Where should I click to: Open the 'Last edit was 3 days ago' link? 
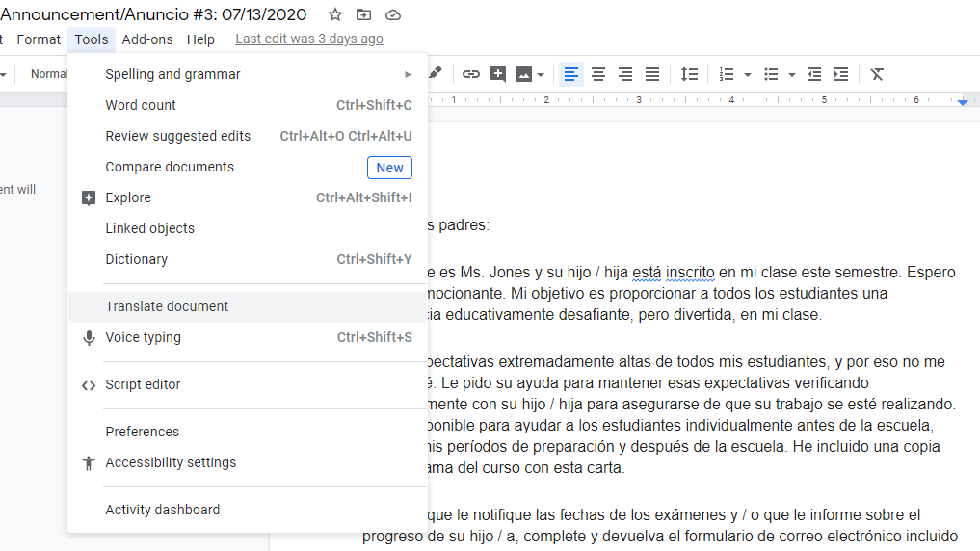[x=308, y=39]
